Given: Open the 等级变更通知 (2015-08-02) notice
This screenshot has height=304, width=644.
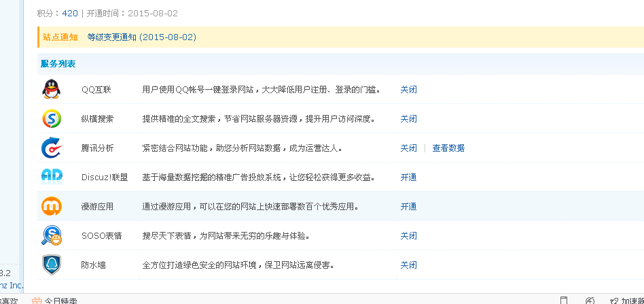Looking at the screenshot, I should pyautogui.click(x=142, y=37).
